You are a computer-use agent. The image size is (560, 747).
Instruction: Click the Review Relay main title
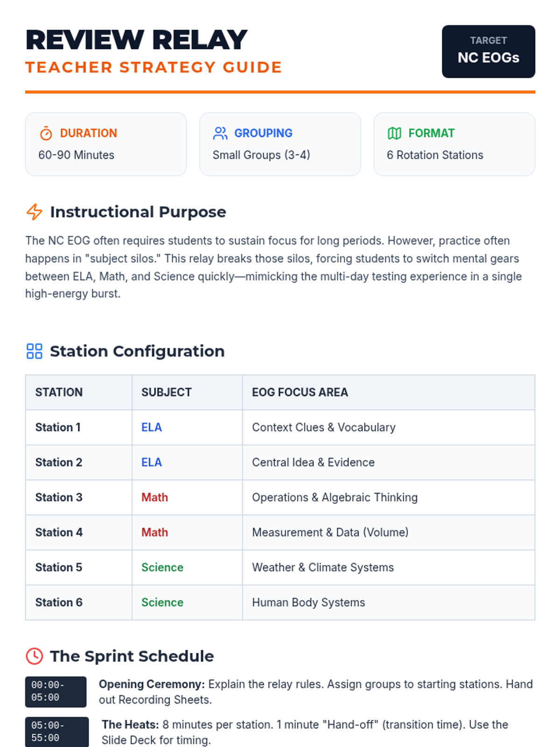tap(136, 40)
